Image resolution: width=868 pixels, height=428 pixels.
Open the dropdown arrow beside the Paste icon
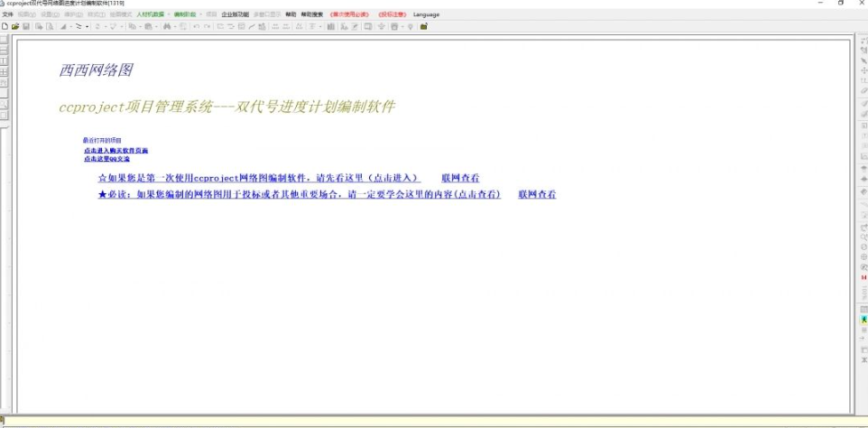point(156,26)
